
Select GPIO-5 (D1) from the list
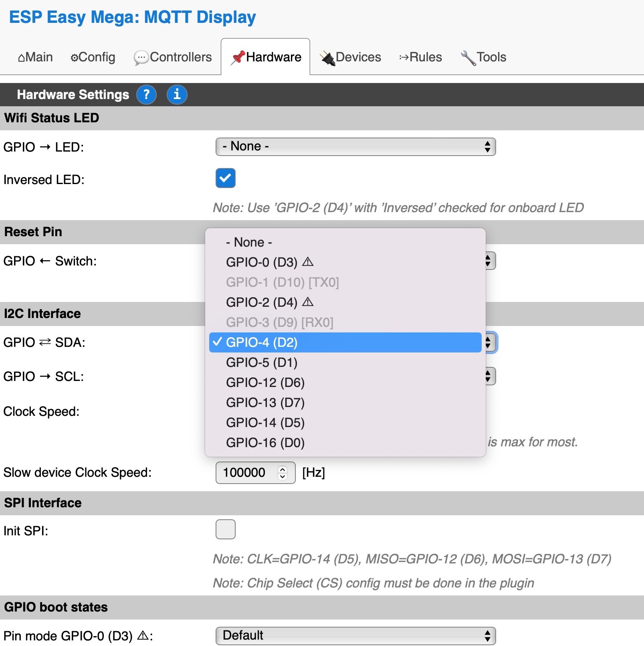coord(345,362)
